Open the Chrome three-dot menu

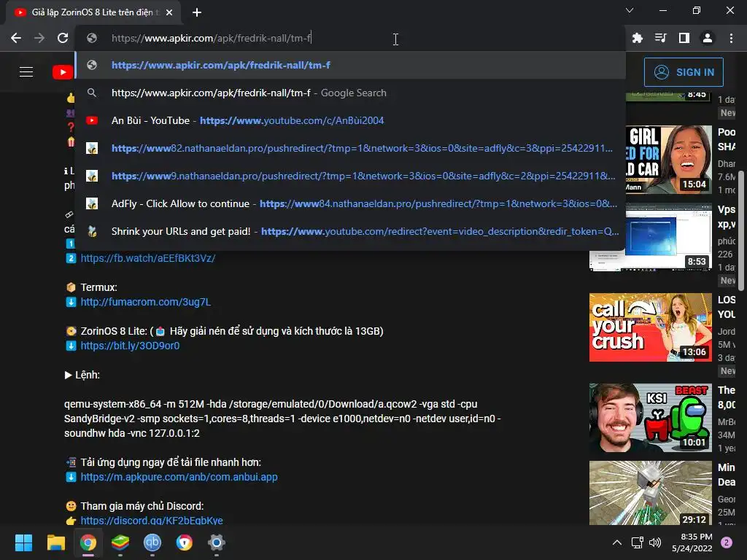731,38
